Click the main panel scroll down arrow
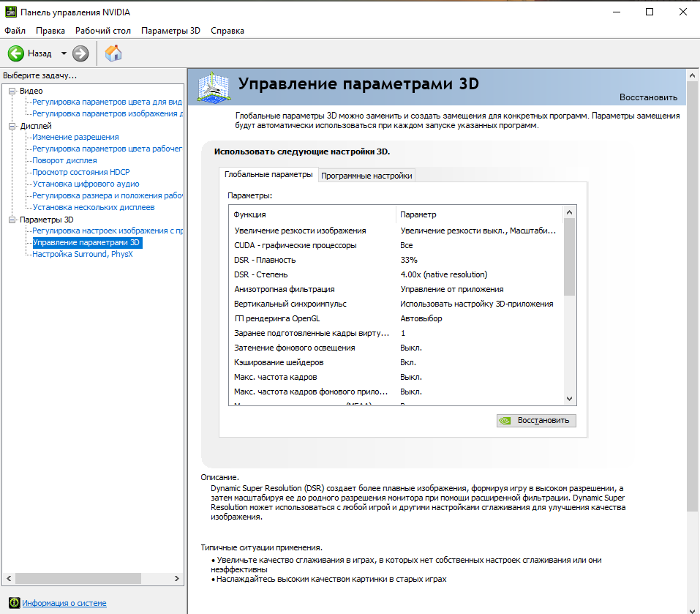Image resolution: width=700 pixels, height=614 pixels. click(693, 610)
